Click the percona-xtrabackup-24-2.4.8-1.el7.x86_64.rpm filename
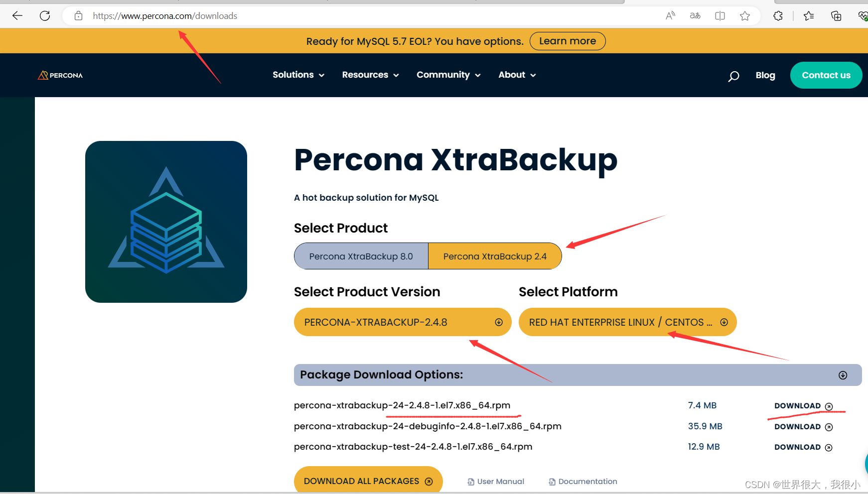Image resolution: width=868 pixels, height=494 pixels. click(402, 405)
